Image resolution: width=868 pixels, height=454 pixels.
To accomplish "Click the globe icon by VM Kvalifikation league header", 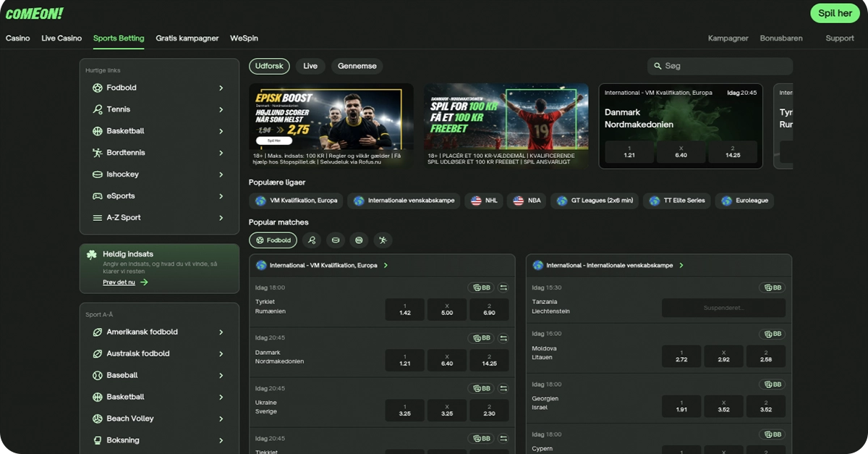I will [x=261, y=265].
